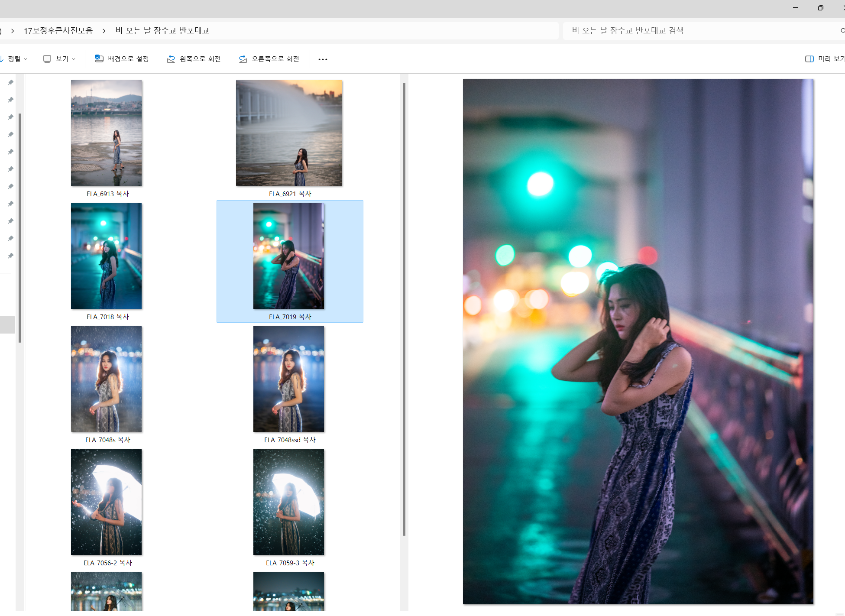845x616 pixels.
Task: Expand the sort dropdown menu
Action: tap(26, 59)
